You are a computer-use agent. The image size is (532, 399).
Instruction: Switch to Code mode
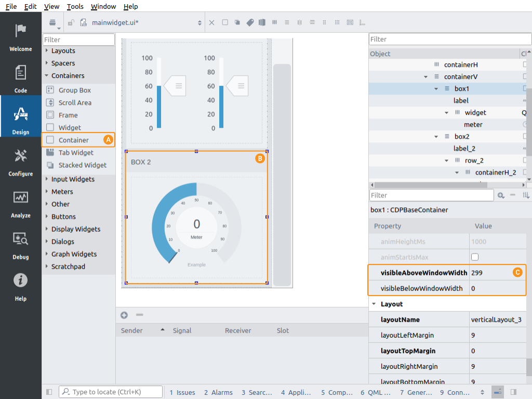21,79
